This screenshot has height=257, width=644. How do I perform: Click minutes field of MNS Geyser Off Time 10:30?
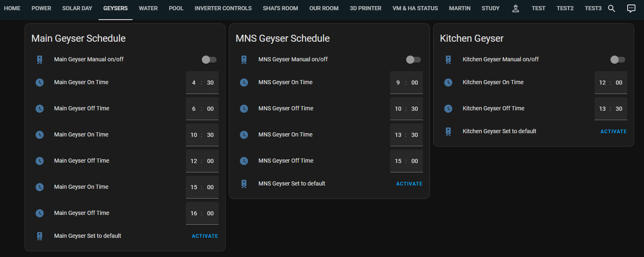415,109
